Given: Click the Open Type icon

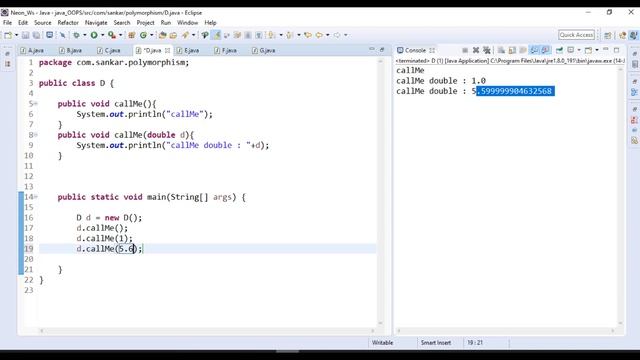Looking at the screenshot, I should point(162,35).
